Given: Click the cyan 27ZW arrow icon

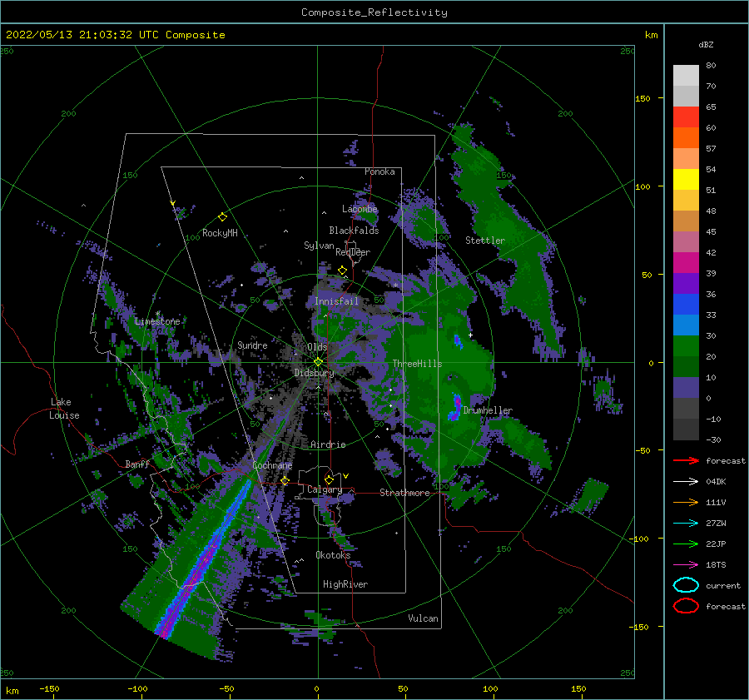Looking at the screenshot, I should 686,524.
